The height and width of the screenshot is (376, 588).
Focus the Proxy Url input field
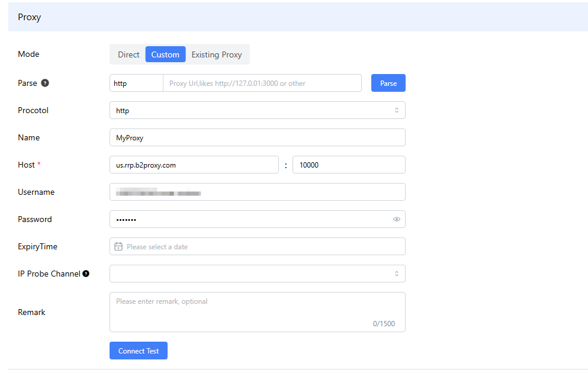262,83
